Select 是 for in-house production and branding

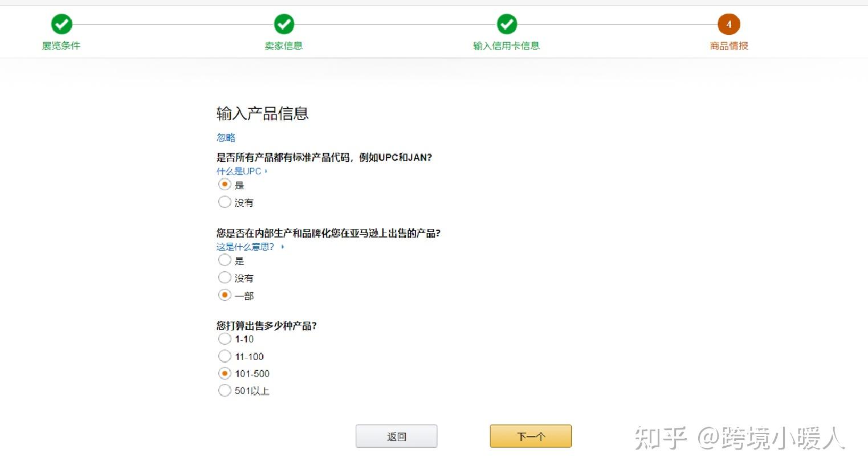225,260
